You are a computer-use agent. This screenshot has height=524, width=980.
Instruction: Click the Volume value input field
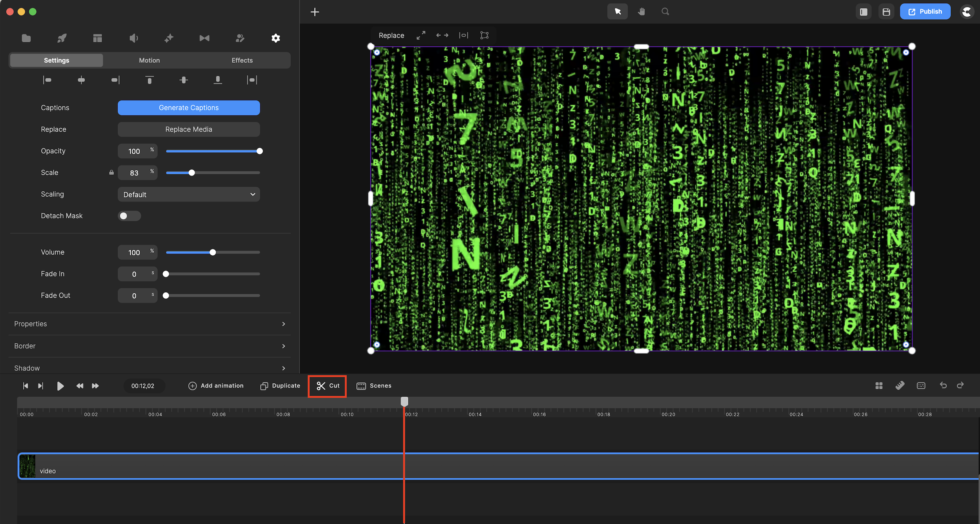click(137, 252)
